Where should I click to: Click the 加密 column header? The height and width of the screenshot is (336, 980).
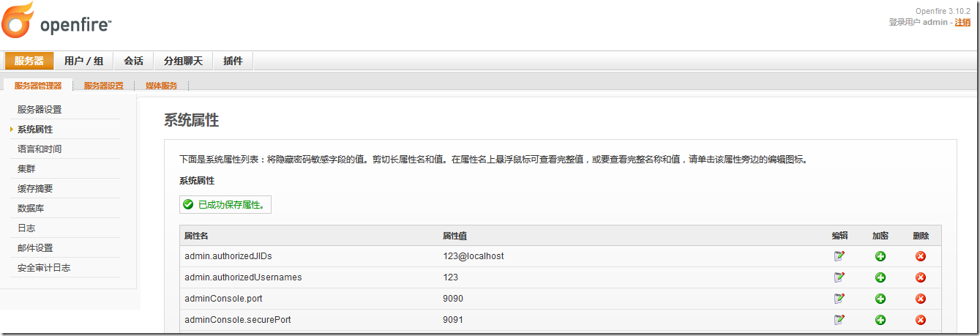(x=880, y=236)
